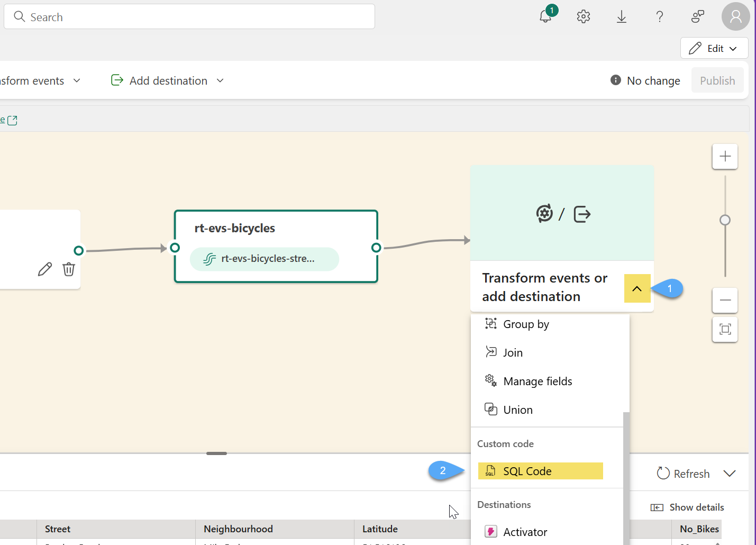Click the fit to view icon
The image size is (756, 545).
(x=725, y=329)
